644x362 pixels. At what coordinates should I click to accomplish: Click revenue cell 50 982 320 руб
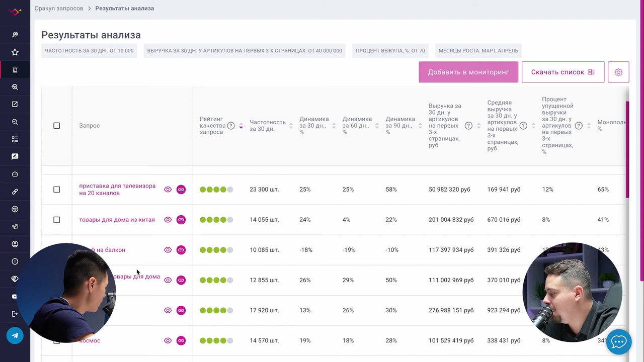pos(449,190)
